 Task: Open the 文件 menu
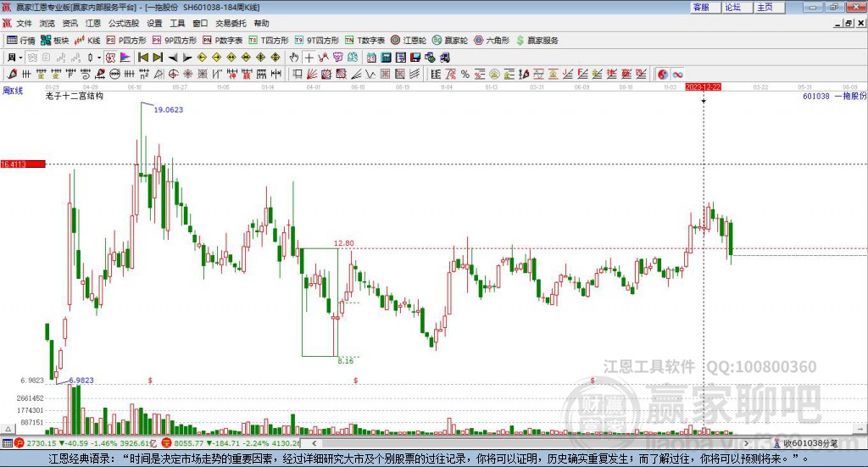coord(24,23)
